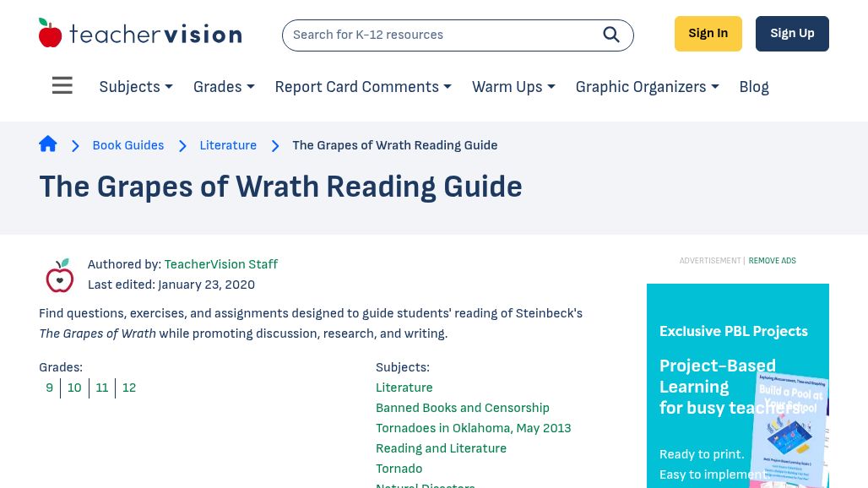This screenshot has width=868, height=488.
Task: Click the breadcrumb chevron after Book Guides
Action: 182,145
